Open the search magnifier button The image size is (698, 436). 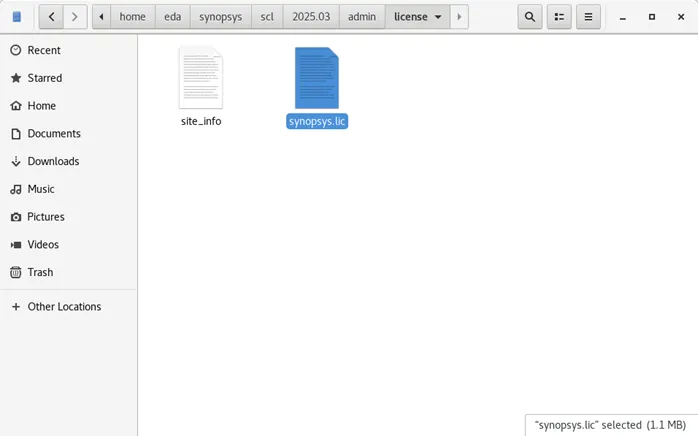[x=530, y=17]
